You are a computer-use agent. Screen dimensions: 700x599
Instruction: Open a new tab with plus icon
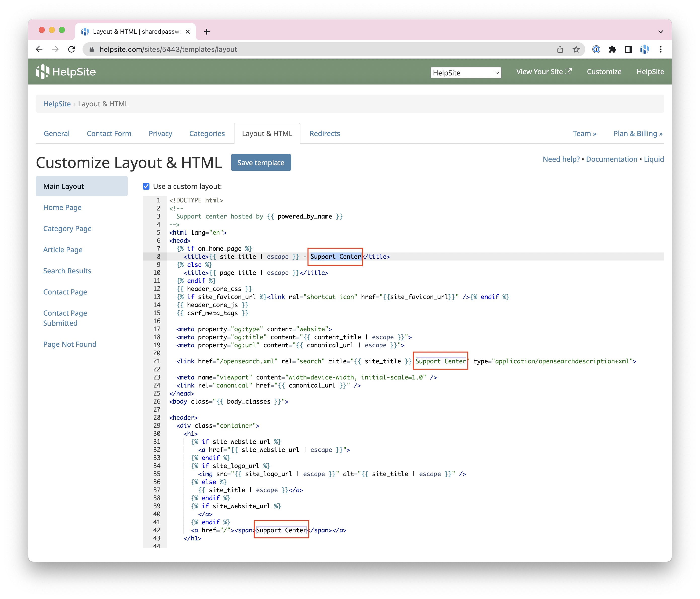tap(207, 32)
